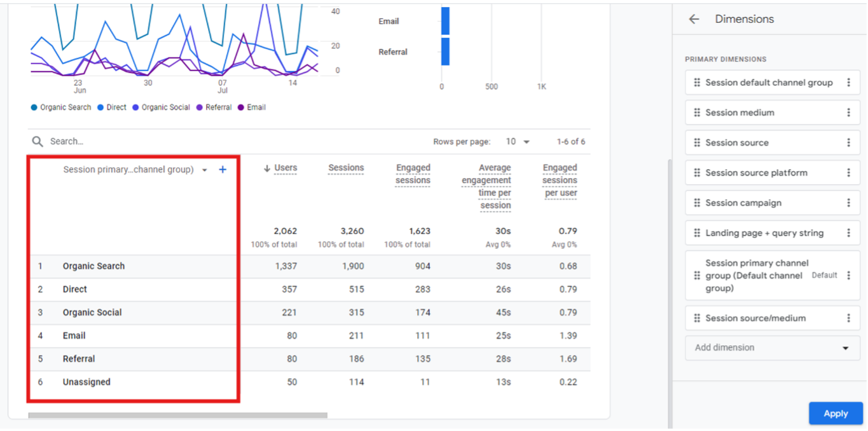This screenshot has width=868, height=431.
Task: Open more options for Session medium
Action: (x=848, y=113)
